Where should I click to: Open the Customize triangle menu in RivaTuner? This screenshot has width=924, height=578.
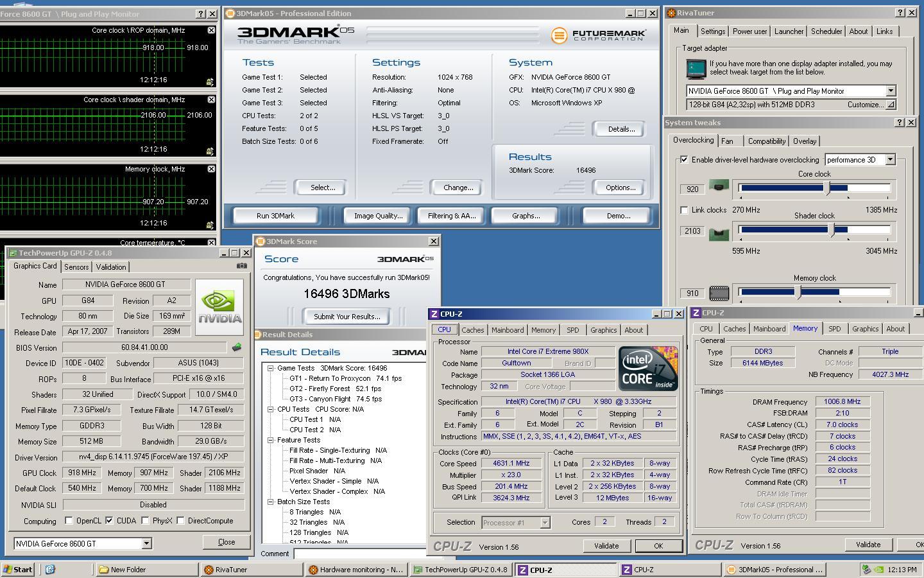click(889, 104)
